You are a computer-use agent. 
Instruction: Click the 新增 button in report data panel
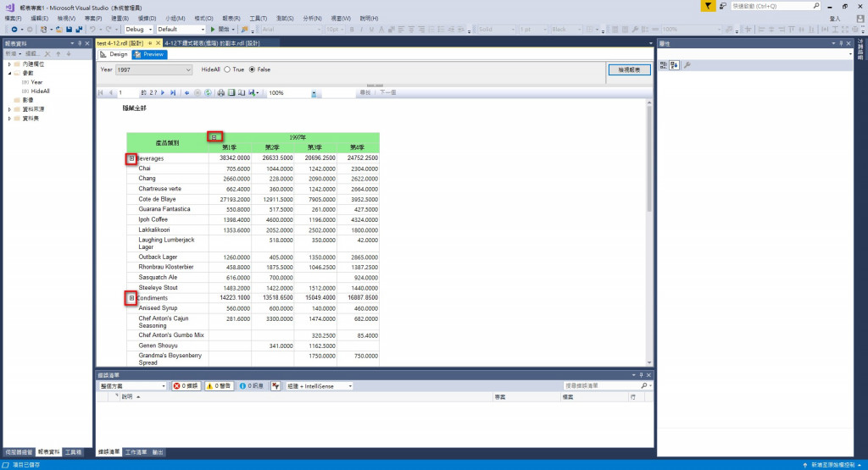click(x=13, y=53)
